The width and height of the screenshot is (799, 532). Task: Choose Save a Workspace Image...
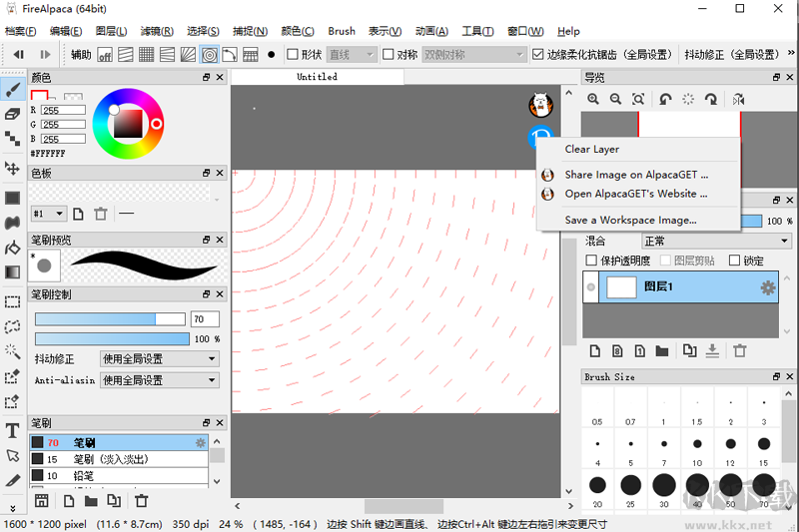pyautogui.click(x=630, y=220)
